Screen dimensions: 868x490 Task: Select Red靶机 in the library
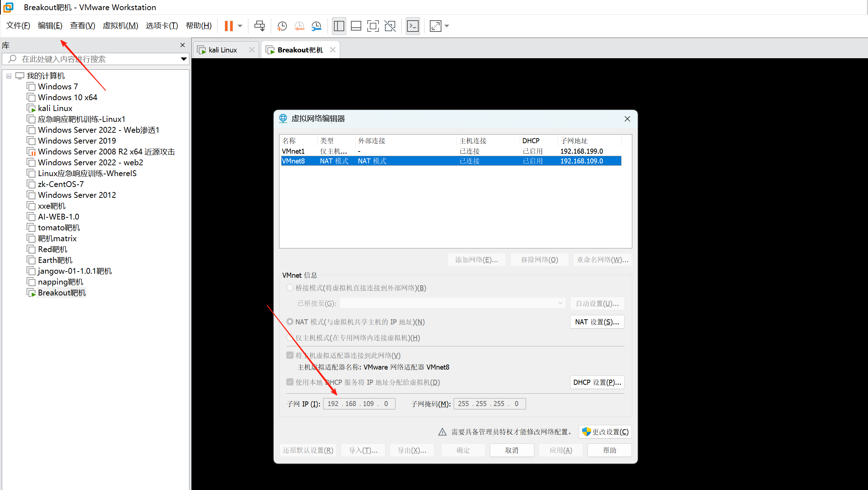52,250
